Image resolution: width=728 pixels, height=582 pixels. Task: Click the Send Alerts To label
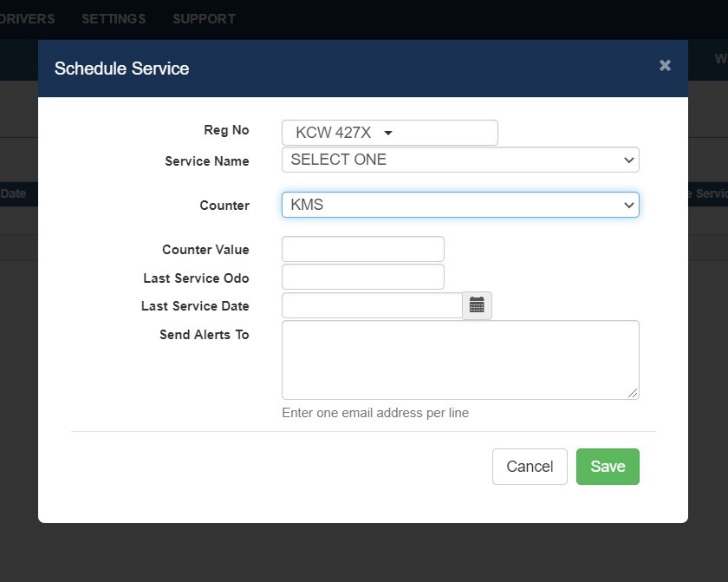(205, 335)
